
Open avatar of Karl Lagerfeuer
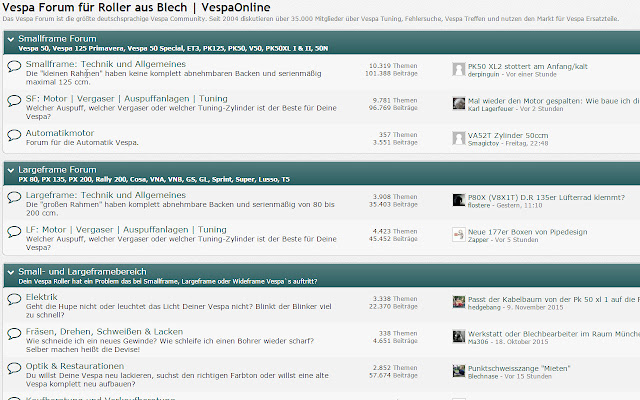(459, 104)
